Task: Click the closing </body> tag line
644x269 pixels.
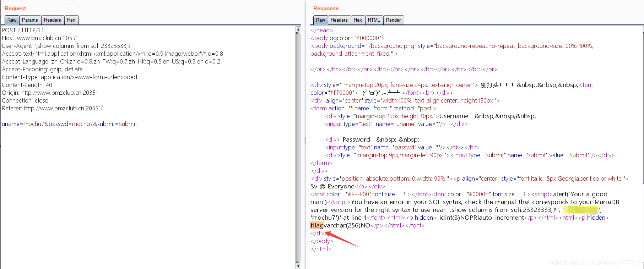Action: 322,241
